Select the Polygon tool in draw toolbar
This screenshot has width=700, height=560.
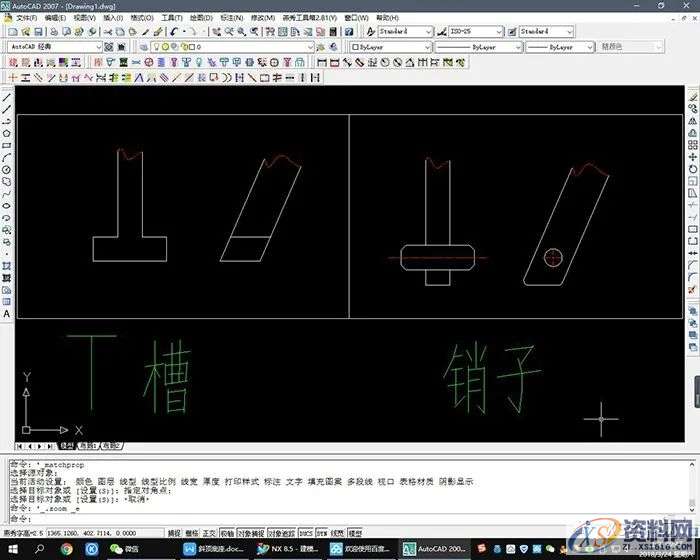click(7, 134)
